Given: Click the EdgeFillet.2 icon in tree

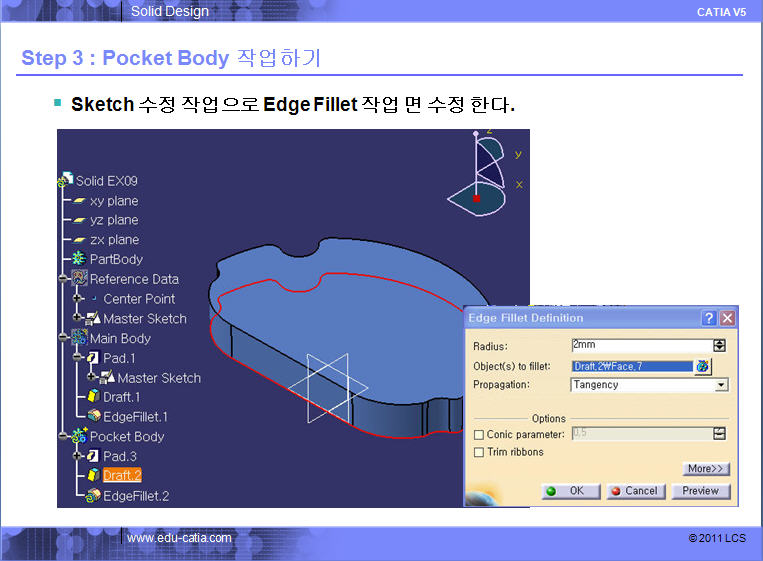Looking at the screenshot, I should [93, 496].
